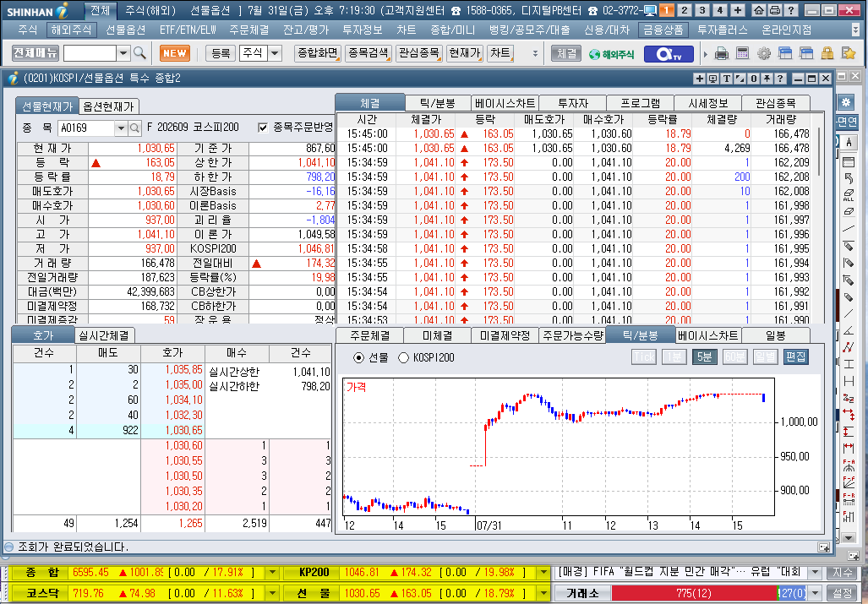The width and height of the screenshot is (868, 604).
Task: Open the A0169 code dropdown arrow
Action: point(121,128)
